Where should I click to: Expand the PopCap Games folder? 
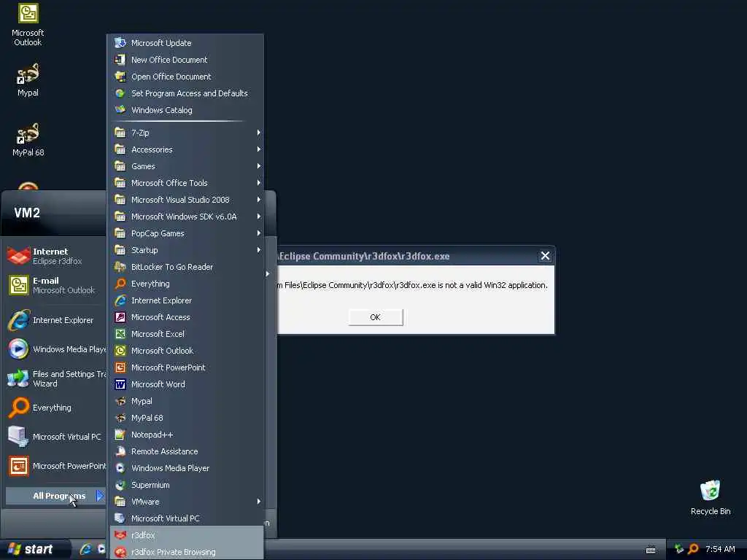[186, 233]
